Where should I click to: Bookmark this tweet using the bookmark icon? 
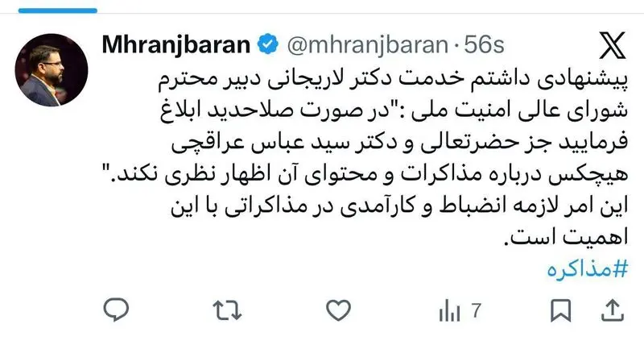pos(560,310)
